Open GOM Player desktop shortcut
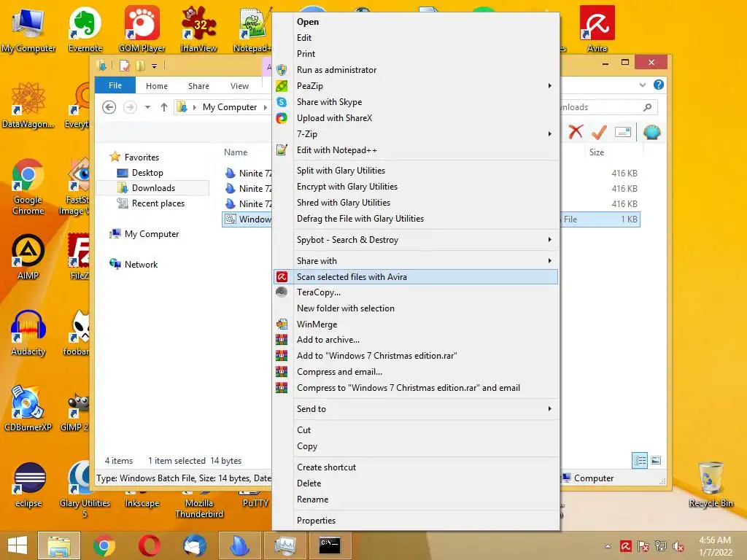The image size is (747, 560). (x=142, y=28)
